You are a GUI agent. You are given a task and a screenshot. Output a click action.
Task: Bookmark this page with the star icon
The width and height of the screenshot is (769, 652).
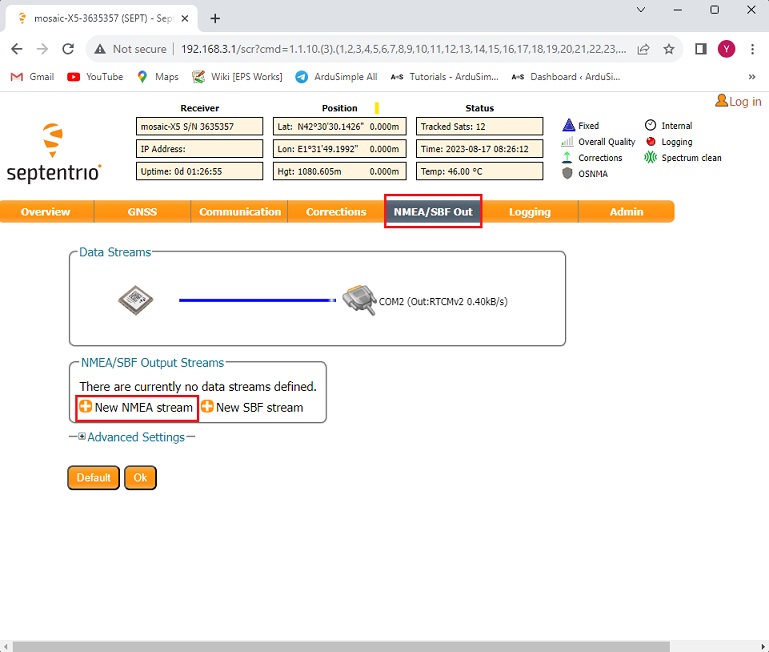[x=669, y=49]
